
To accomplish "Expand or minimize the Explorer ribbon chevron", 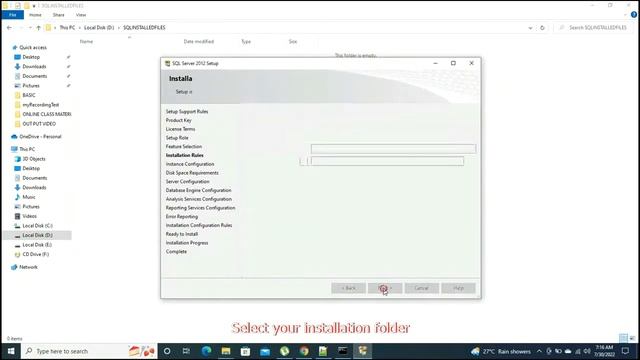I will (x=625, y=15).
